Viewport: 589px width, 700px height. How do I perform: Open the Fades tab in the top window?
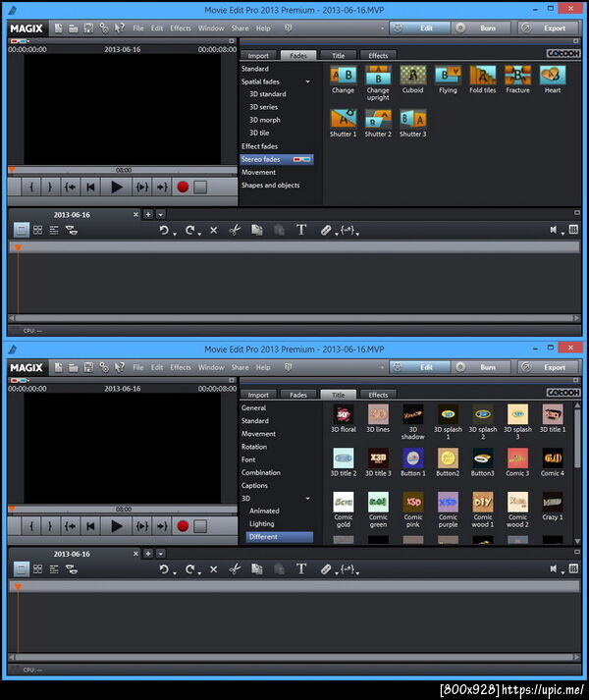(x=298, y=55)
